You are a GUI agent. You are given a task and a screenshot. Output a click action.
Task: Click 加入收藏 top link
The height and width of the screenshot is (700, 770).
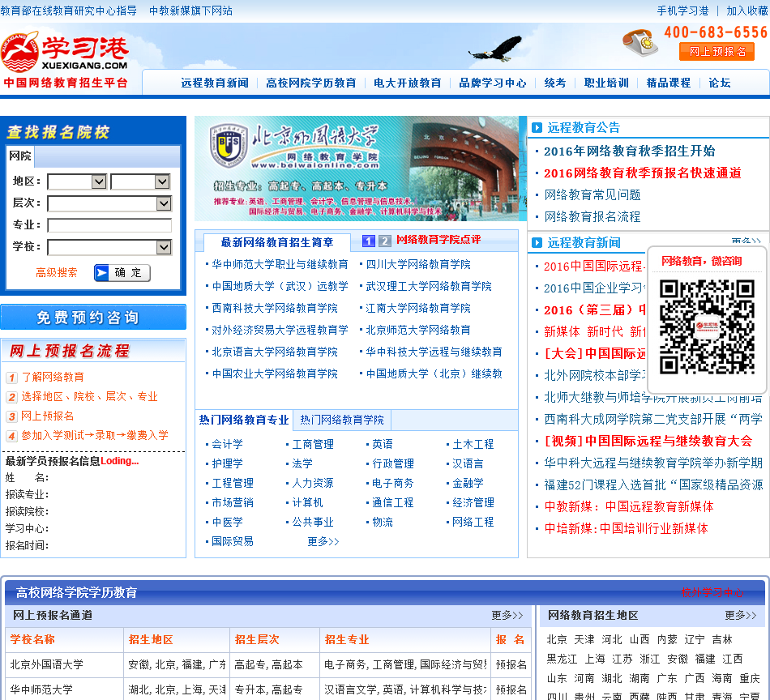[747, 11]
